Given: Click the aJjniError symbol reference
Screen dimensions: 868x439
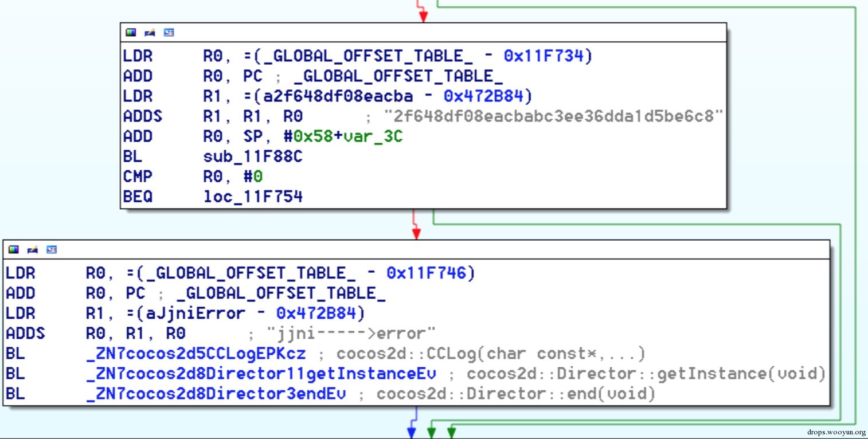Looking at the screenshot, I should (194, 313).
